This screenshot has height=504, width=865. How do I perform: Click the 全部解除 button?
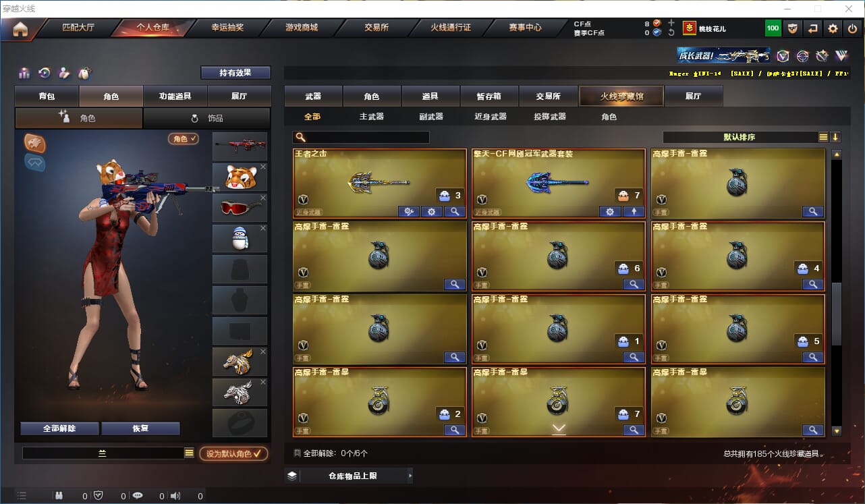click(59, 428)
